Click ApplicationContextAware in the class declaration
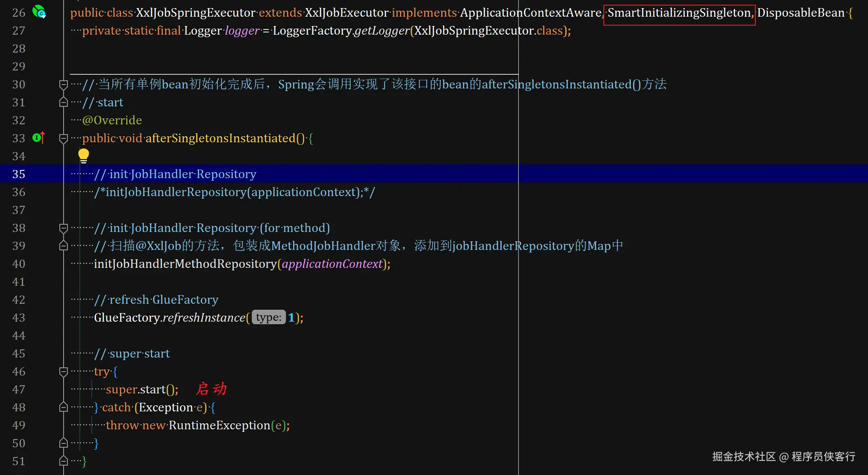Screen dimensions: 868x475 [530, 13]
